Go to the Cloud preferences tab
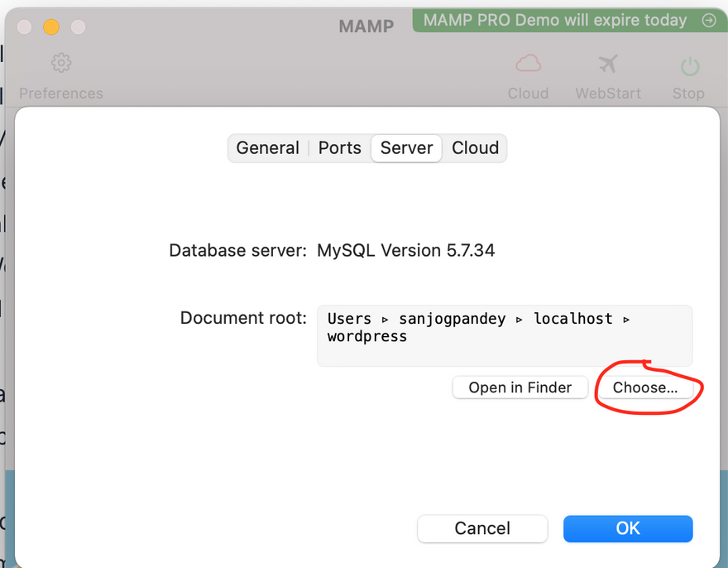Viewport: 728px width, 568px height. point(475,148)
